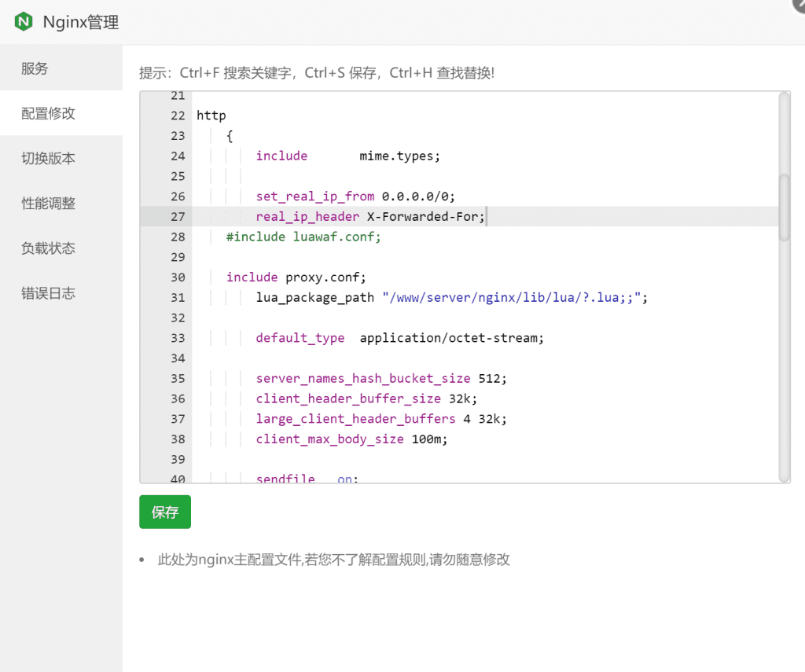The width and height of the screenshot is (805, 672).
Task: Go to the 性能调整 tab
Action: pos(48,204)
